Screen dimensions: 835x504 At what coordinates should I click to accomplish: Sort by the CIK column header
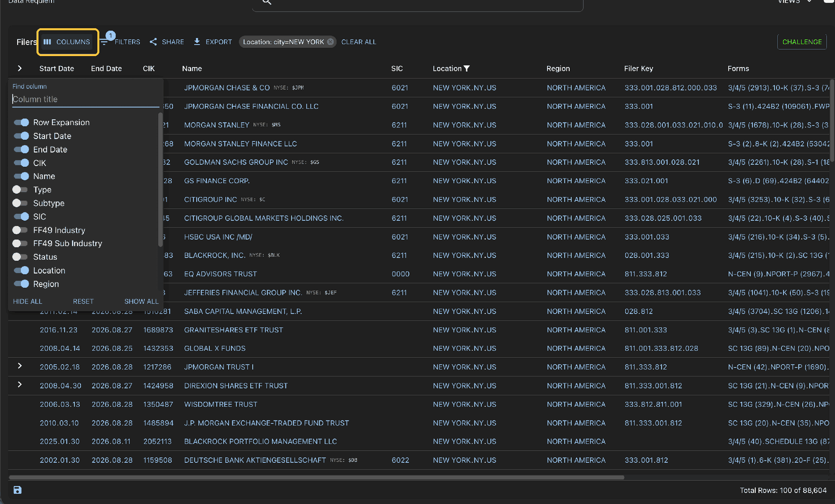148,69
